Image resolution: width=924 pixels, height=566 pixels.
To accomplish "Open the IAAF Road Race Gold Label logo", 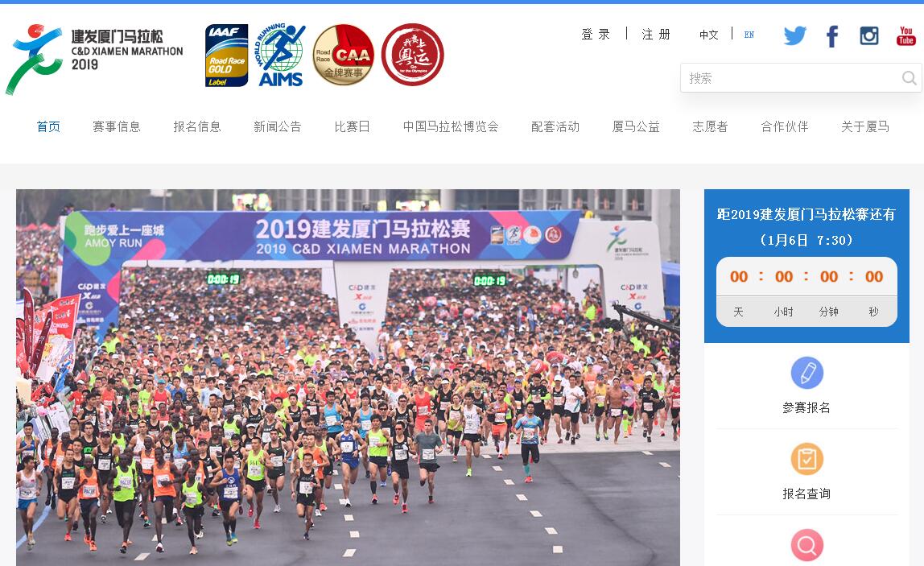I will coord(227,56).
